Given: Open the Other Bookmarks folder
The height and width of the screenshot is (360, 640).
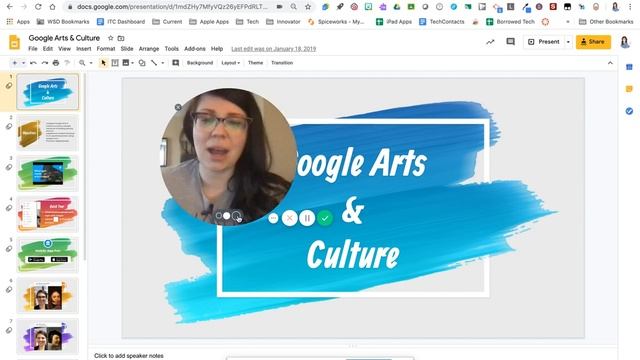Looking at the screenshot, I should click(x=606, y=22).
